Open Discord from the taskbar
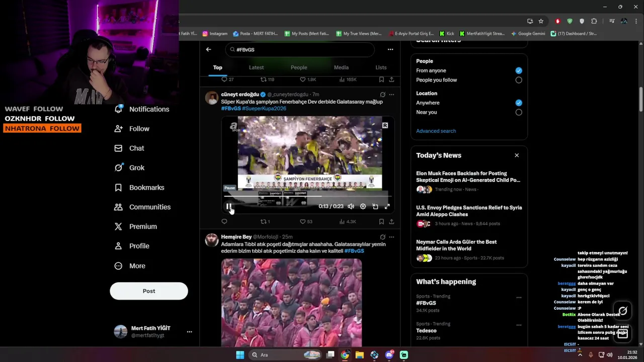 [x=389, y=355]
